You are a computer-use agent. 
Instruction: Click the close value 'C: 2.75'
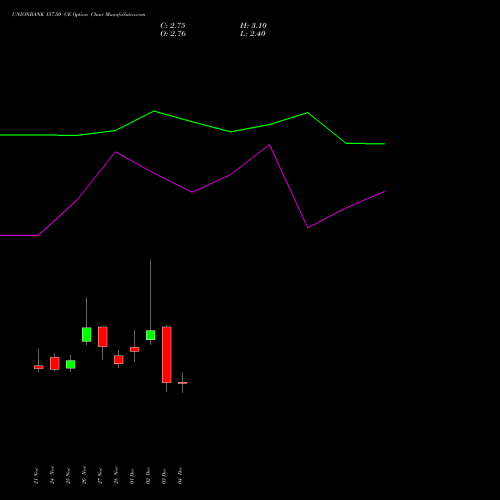pyautogui.click(x=173, y=26)
